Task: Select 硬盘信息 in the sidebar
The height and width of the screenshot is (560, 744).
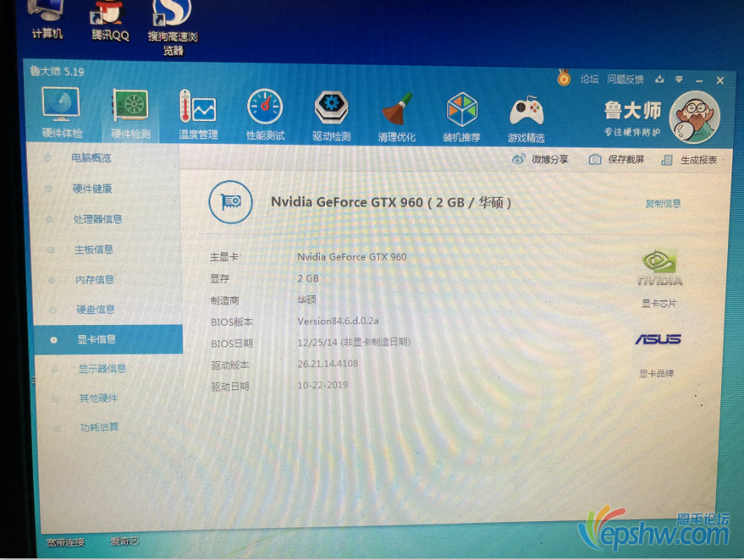Action: pyautogui.click(x=96, y=310)
